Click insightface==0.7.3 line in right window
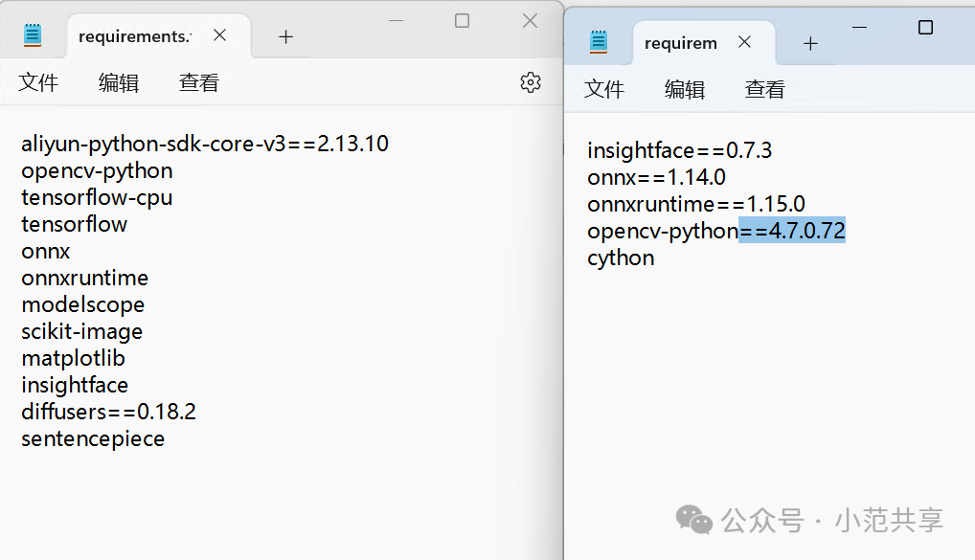Viewport: 975px width, 560px height. click(x=680, y=150)
